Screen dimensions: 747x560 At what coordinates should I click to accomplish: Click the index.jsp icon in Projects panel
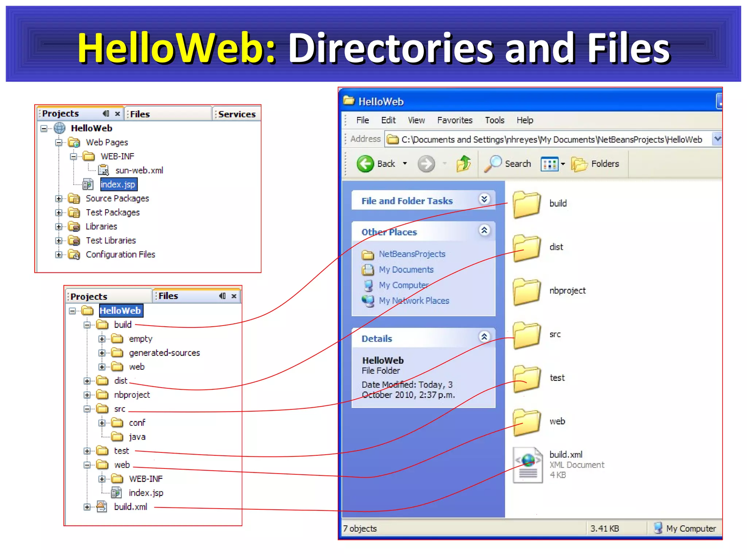[88, 184]
